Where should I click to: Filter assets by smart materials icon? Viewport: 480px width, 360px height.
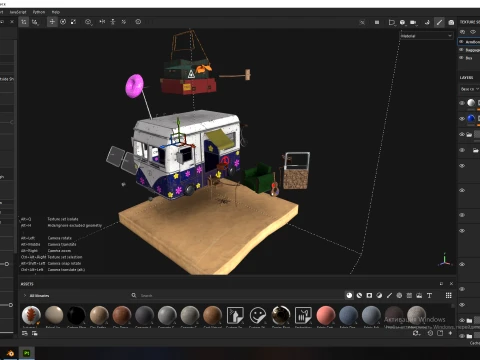pos(359,295)
